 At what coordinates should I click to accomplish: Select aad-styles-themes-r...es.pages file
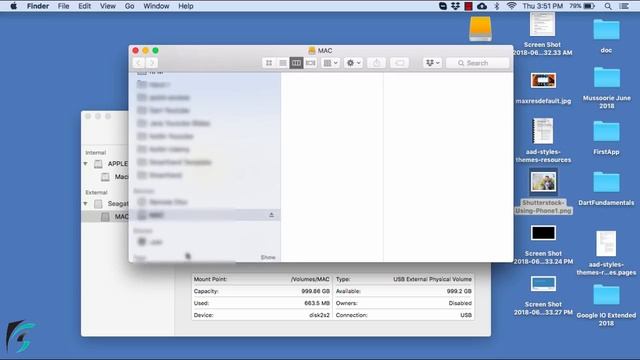[x=606, y=243]
